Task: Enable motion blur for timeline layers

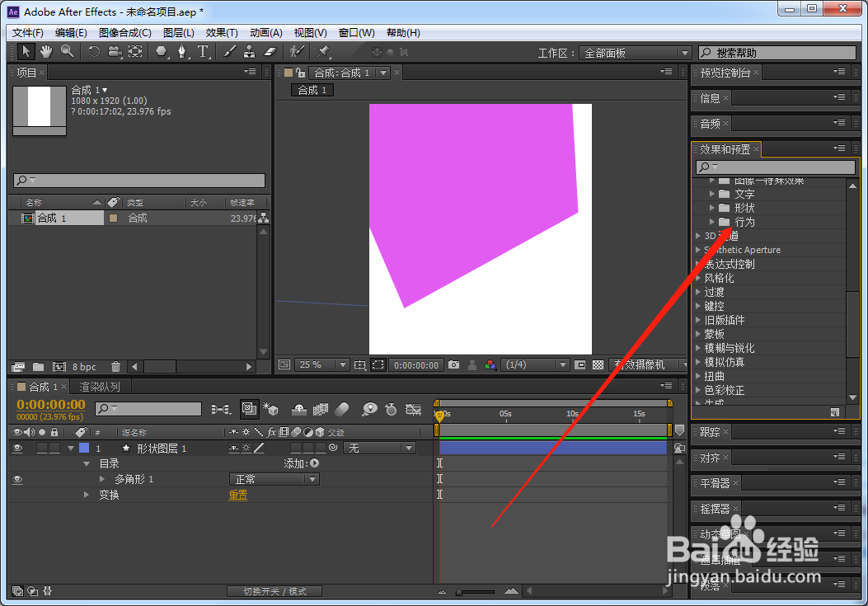Action: click(343, 409)
